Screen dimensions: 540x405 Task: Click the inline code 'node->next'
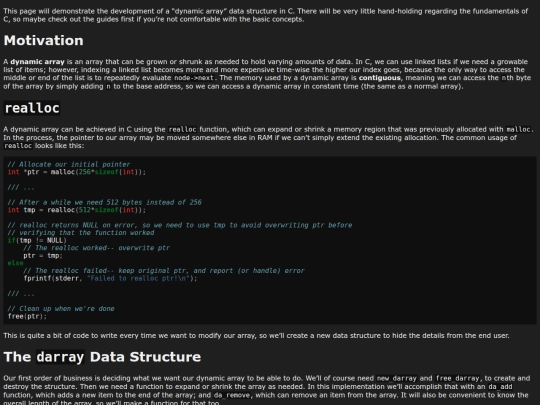[194, 78]
